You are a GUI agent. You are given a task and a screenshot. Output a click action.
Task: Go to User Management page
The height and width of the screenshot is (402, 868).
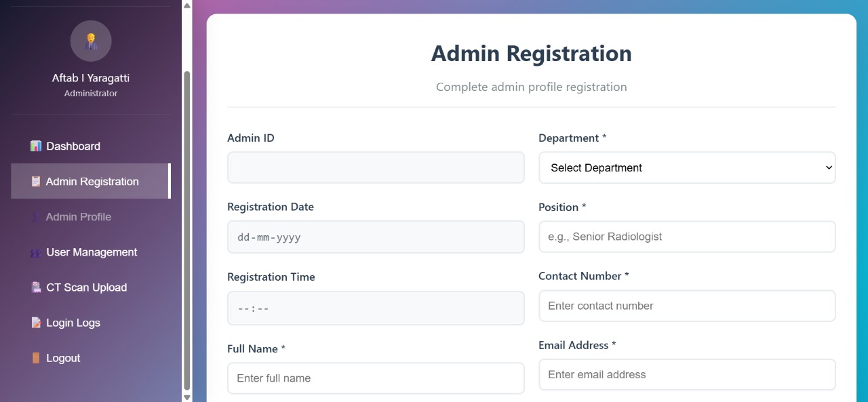pos(92,252)
